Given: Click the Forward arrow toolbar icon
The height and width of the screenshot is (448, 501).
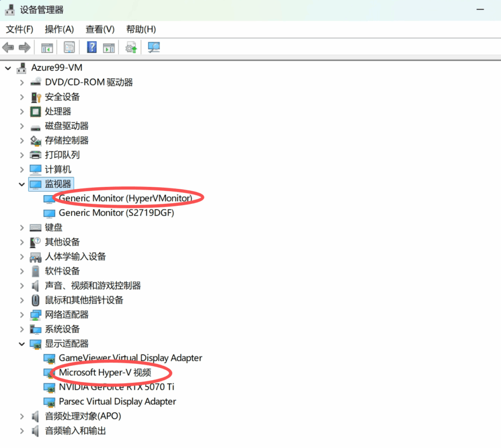Looking at the screenshot, I should pos(24,47).
